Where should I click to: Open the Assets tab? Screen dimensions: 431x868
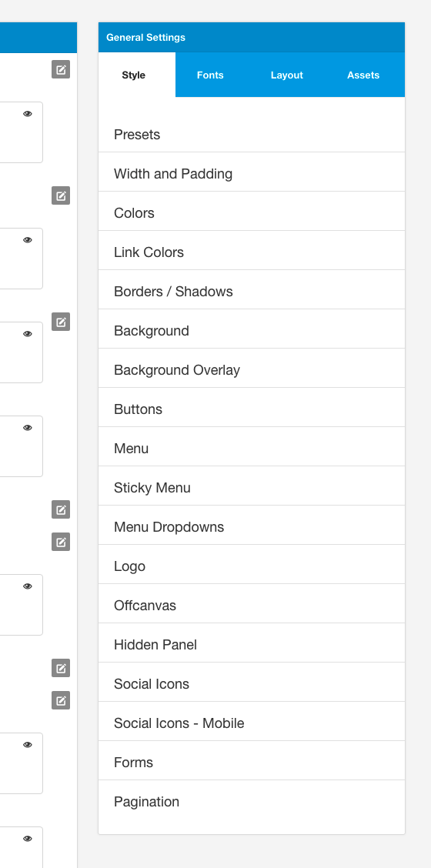coord(363,75)
